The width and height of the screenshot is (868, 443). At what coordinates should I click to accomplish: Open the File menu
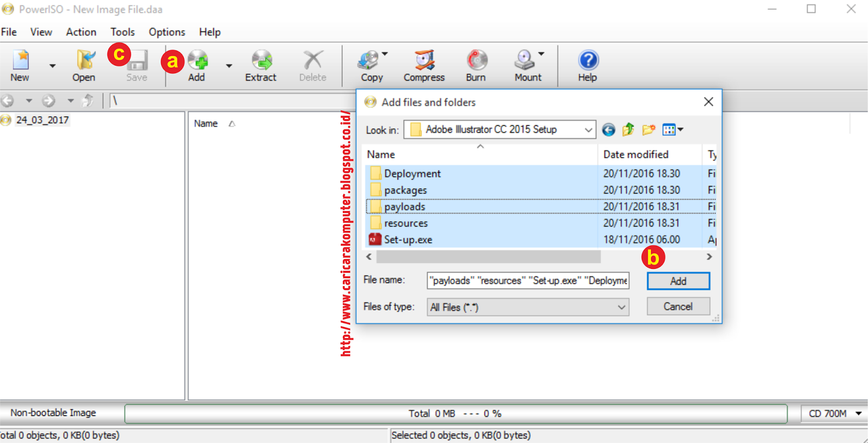(9, 32)
